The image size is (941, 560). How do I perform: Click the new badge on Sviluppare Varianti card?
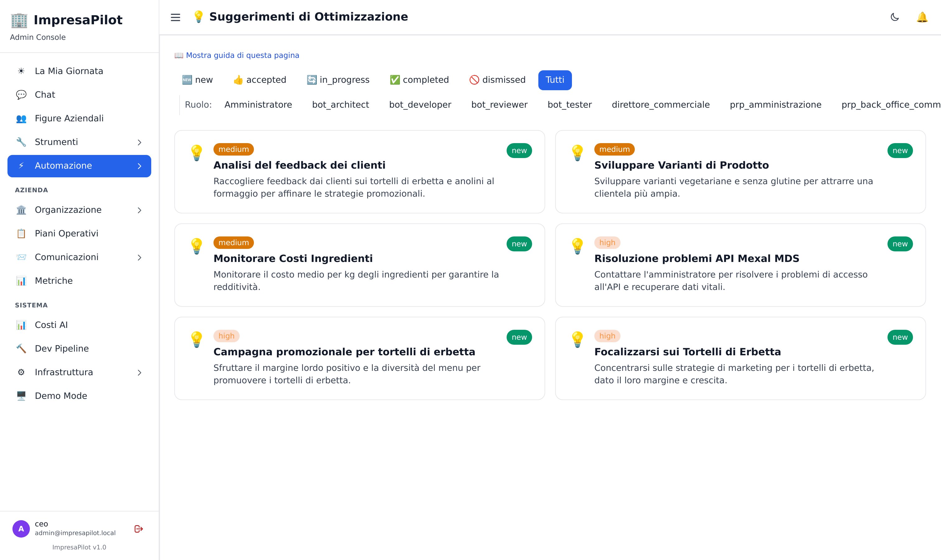900,151
